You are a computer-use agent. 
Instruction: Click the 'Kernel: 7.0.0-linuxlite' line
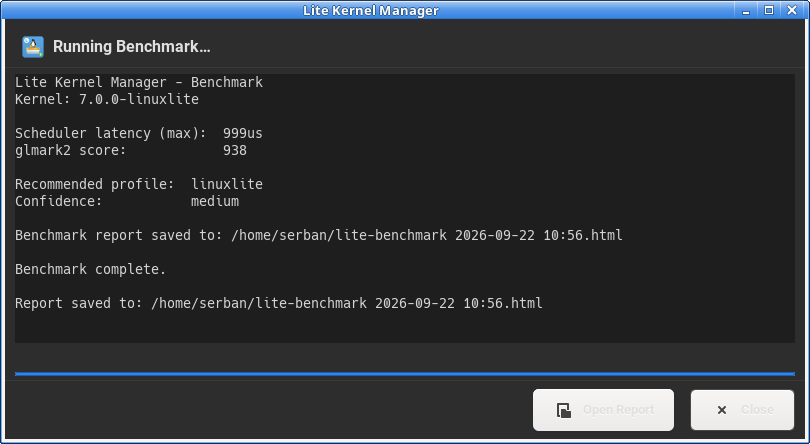107,99
